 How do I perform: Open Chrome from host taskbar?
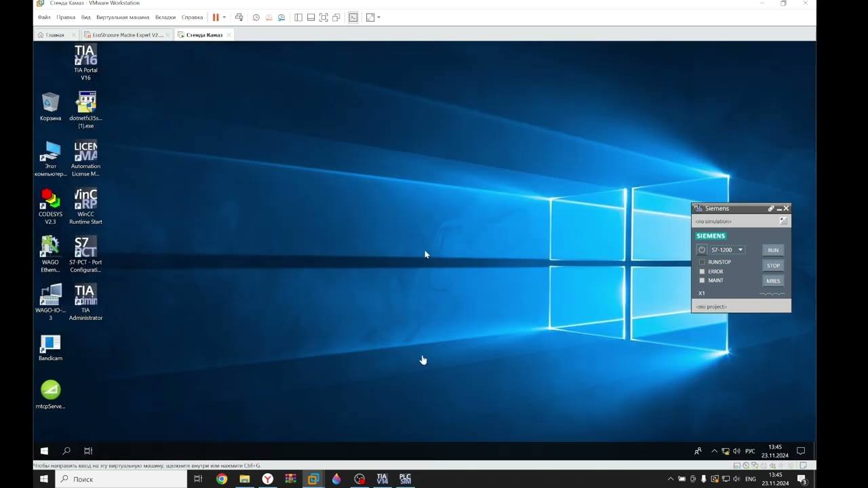point(222,479)
